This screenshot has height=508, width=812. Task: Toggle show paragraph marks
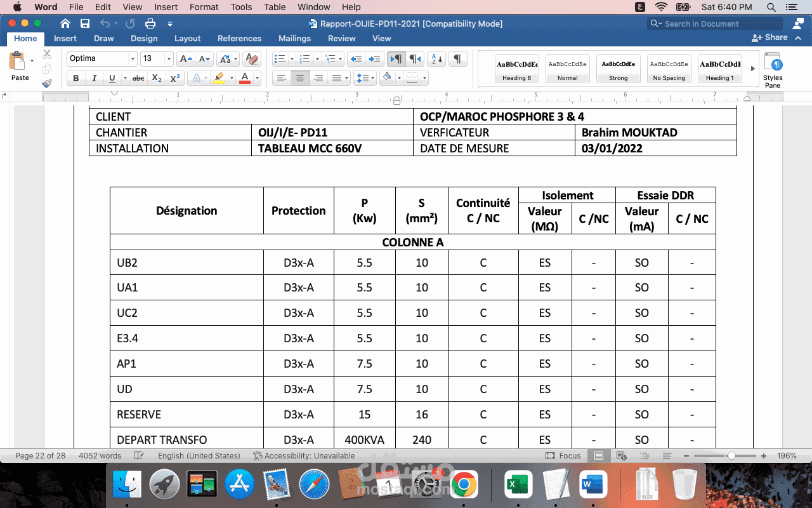[x=457, y=59]
